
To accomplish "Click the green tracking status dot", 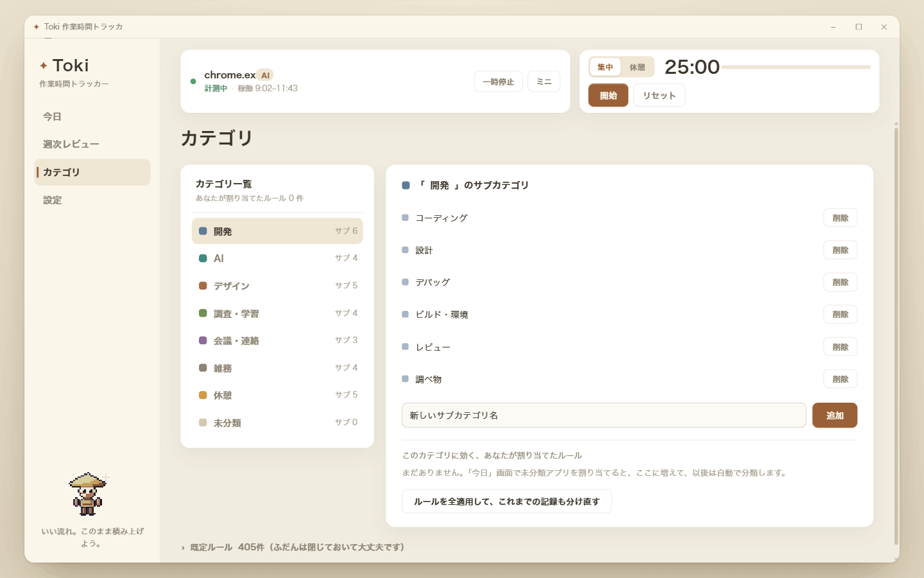I will [x=193, y=82].
